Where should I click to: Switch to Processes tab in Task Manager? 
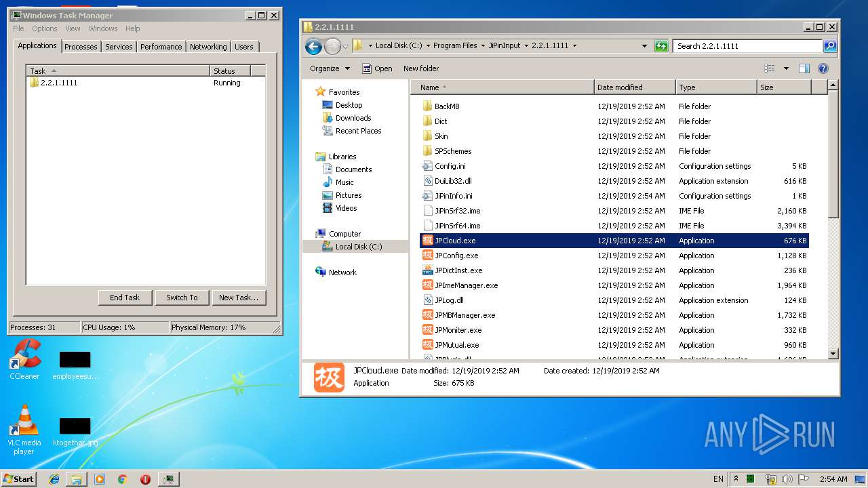point(81,47)
